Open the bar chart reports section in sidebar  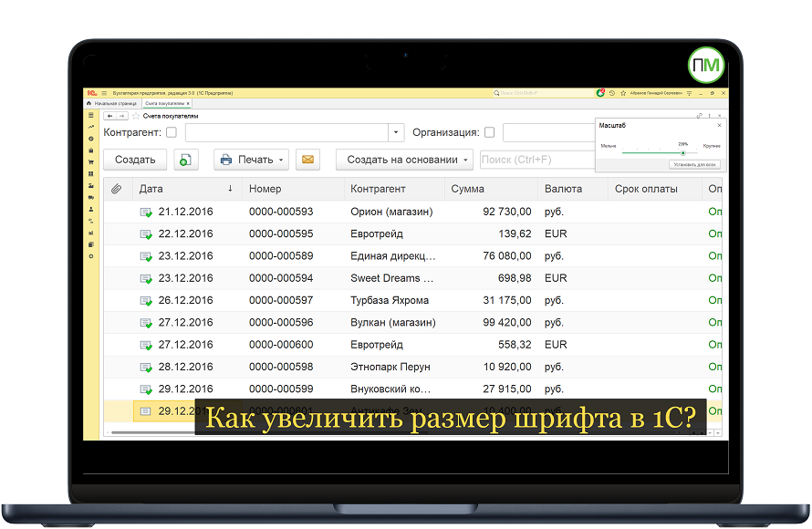[x=91, y=233]
